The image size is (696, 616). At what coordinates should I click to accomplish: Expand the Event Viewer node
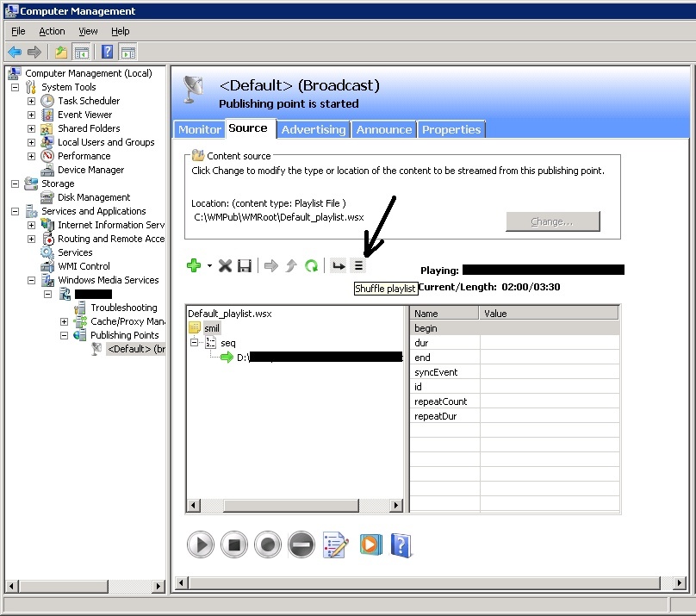click(x=32, y=115)
